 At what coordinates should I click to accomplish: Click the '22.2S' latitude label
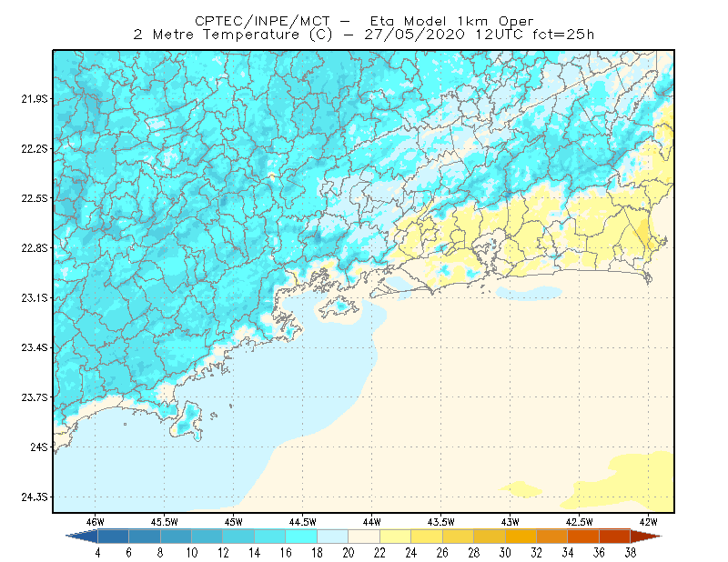[x=35, y=148]
